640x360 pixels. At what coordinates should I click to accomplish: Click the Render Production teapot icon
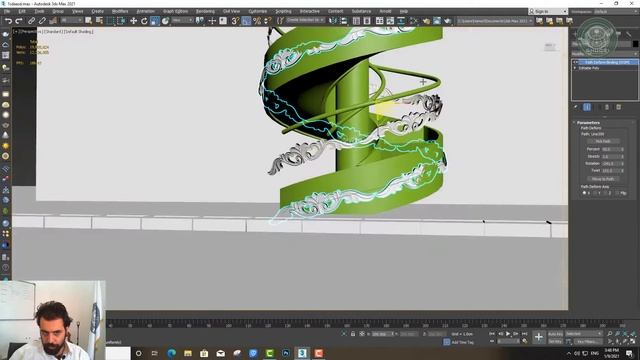pyautogui.click(x=448, y=20)
